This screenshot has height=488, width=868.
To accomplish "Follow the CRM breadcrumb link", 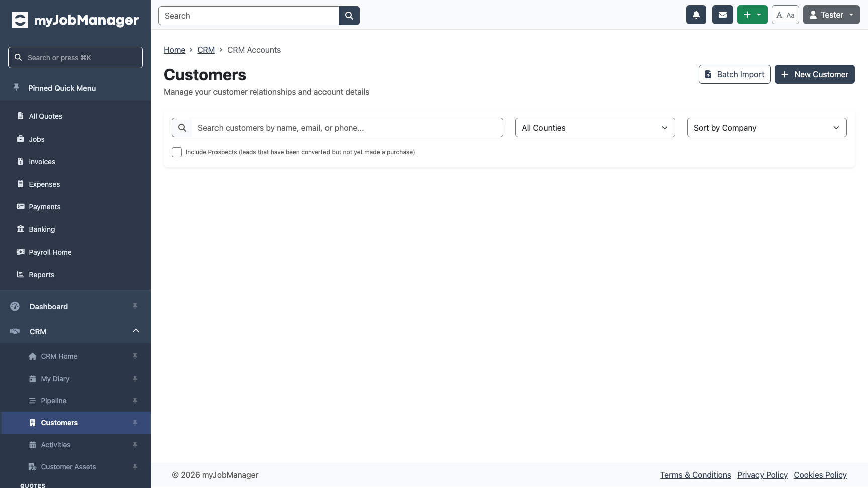I will coord(206,50).
